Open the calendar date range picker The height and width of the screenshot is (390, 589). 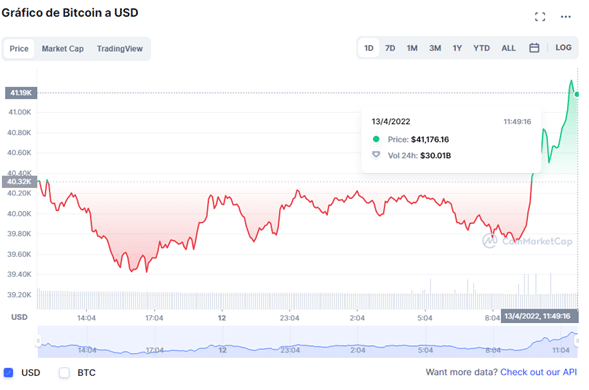pyautogui.click(x=534, y=48)
